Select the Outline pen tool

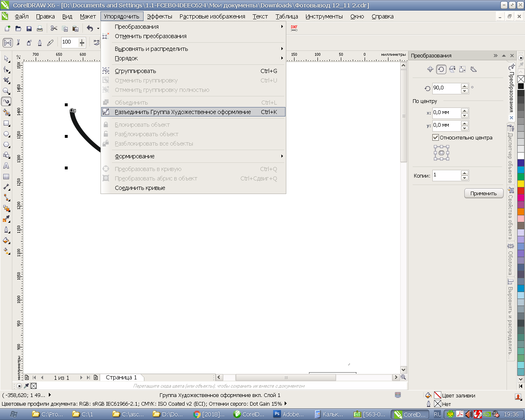click(6, 230)
